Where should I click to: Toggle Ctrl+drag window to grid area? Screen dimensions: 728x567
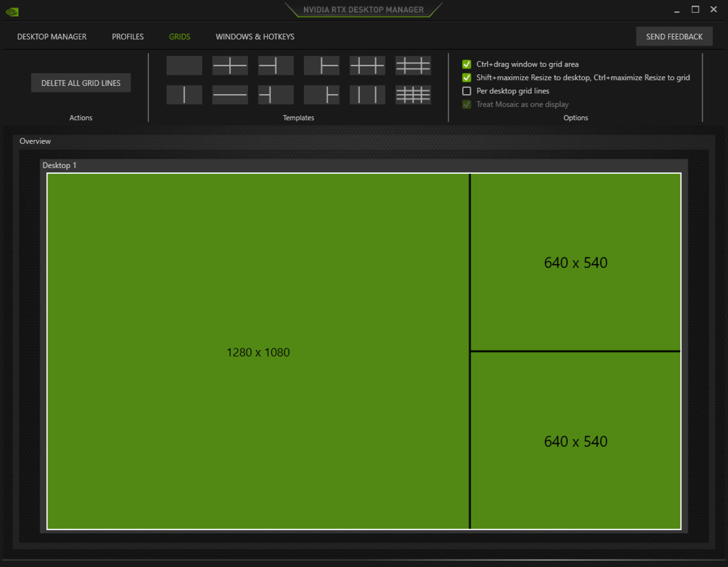pyautogui.click(x=466, y=64)
